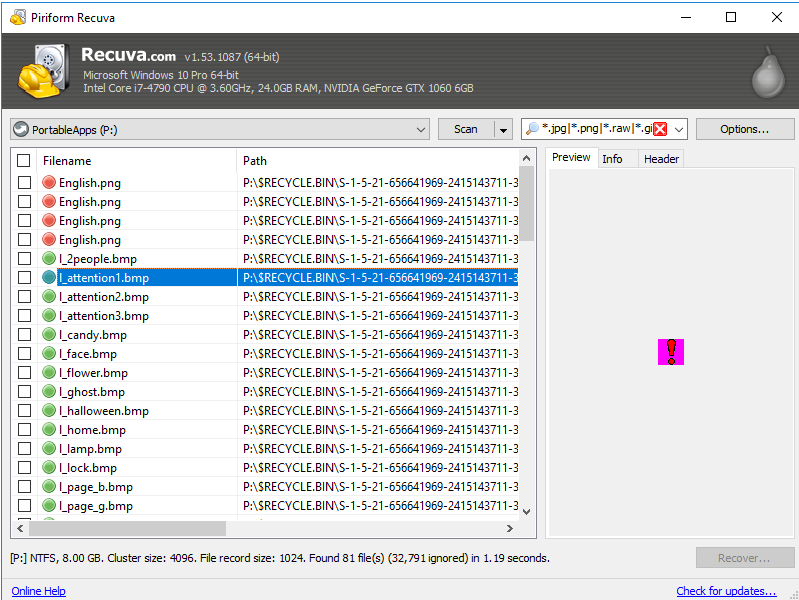Tick the select-all checkbox in header
The image size is (799, 600).
click(24, 161)
